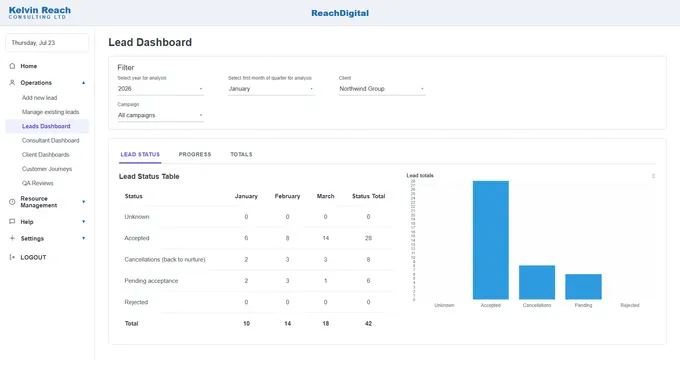The width and height of the screenshot is (680, 387).
Task: Click the March column header
Action: 326,196
